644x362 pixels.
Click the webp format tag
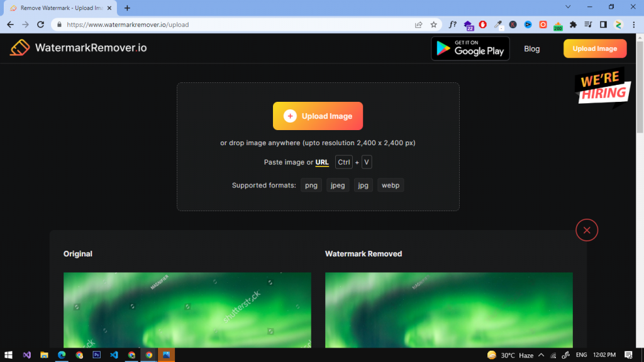(x=390, y=185)
